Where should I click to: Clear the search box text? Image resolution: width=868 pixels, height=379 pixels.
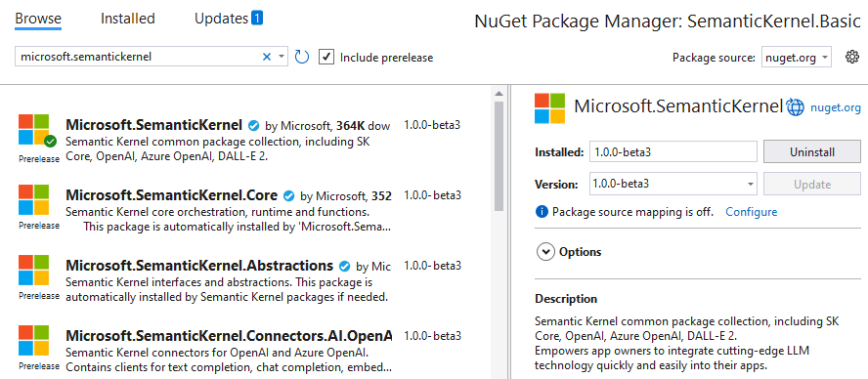[x=266, y=57]
